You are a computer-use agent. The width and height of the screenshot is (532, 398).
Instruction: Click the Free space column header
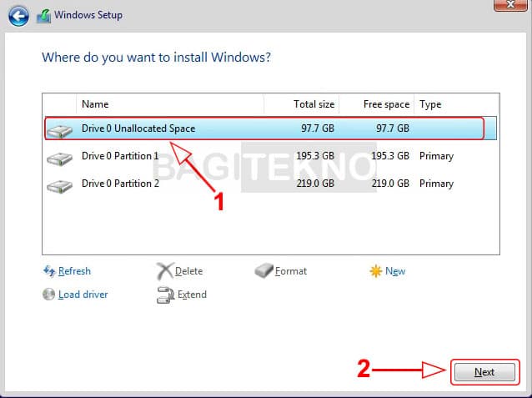point(376,104)
